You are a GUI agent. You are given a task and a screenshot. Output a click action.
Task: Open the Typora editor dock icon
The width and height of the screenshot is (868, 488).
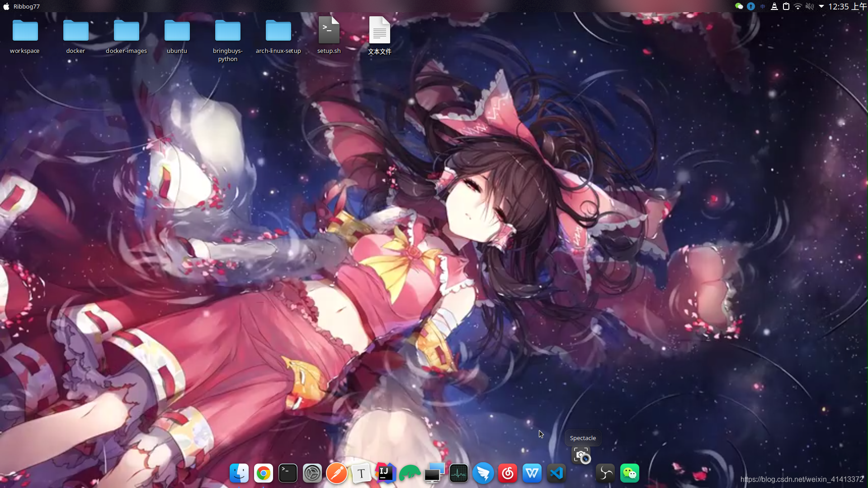coord(361,474)
